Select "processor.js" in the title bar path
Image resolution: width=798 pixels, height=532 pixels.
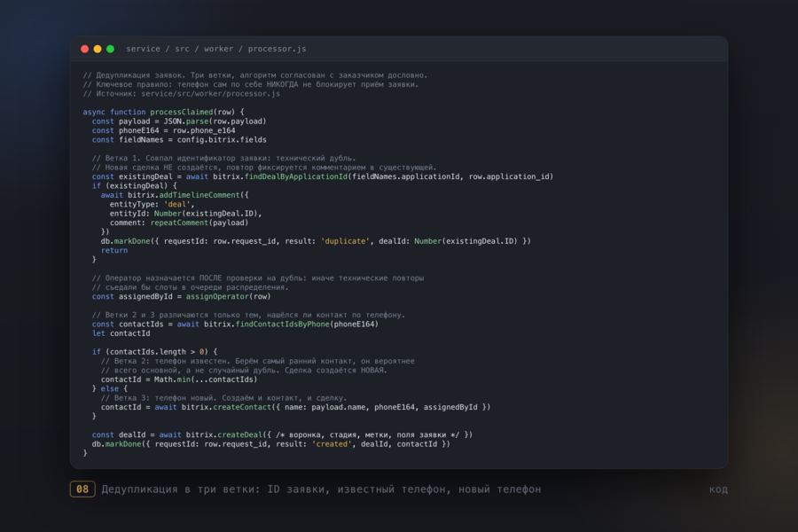pos(277,49)
